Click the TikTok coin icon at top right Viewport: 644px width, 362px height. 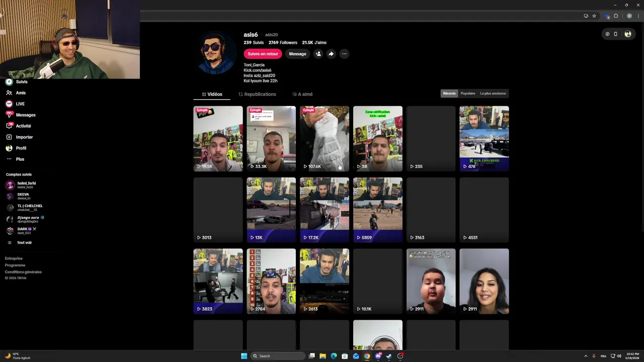pyautogui.click(x=607, y=34)
